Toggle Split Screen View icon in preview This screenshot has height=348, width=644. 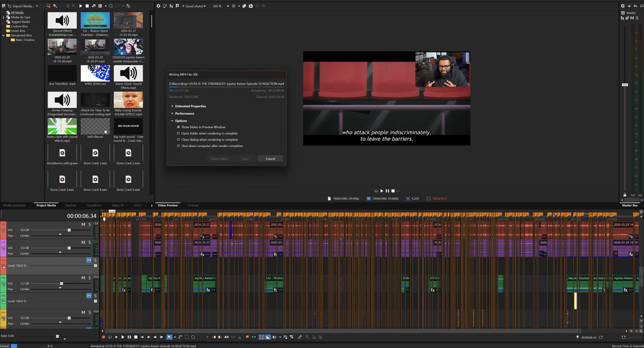click(177, 6)
